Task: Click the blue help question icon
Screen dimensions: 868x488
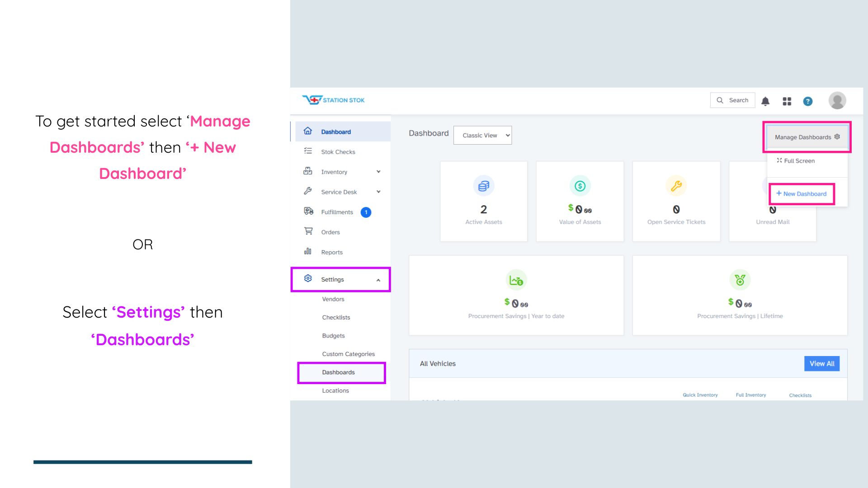Action: click(808, 101)
